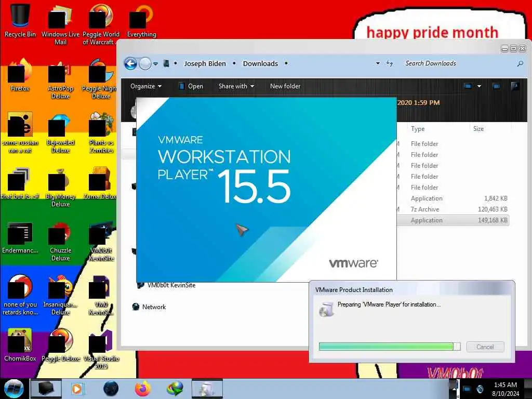532x399 pixels.
Task: Sort files by the Size column header
Action: 478,129
